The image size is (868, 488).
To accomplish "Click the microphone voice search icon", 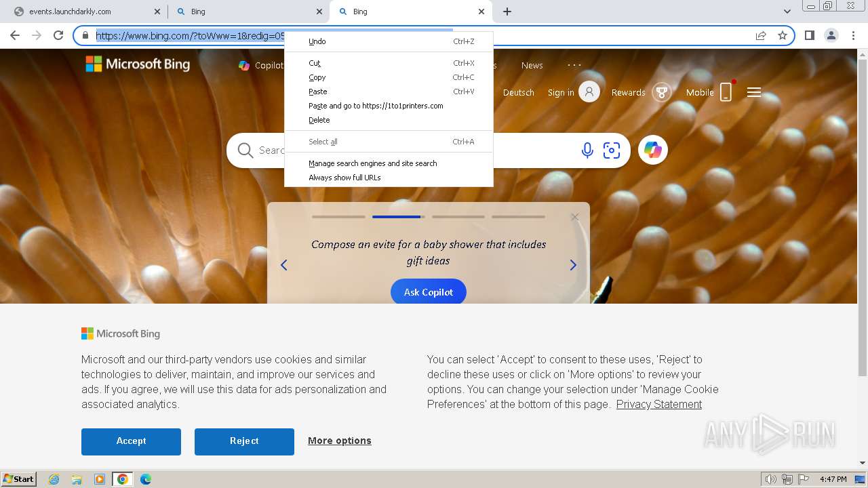I will [587, 150].
